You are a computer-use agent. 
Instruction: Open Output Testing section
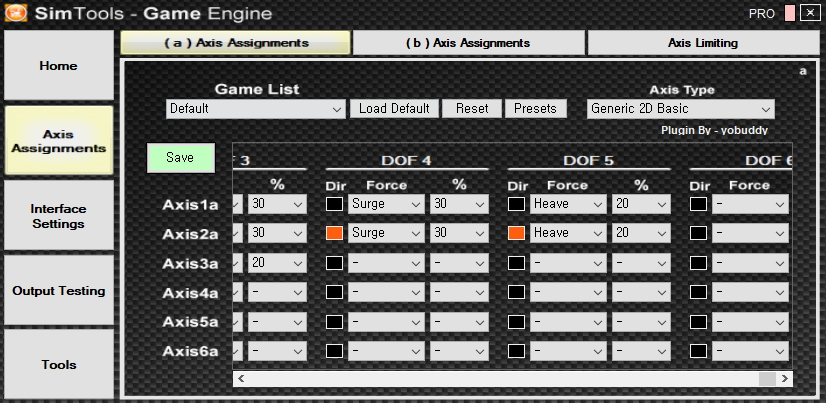click(x=58, y=290)
